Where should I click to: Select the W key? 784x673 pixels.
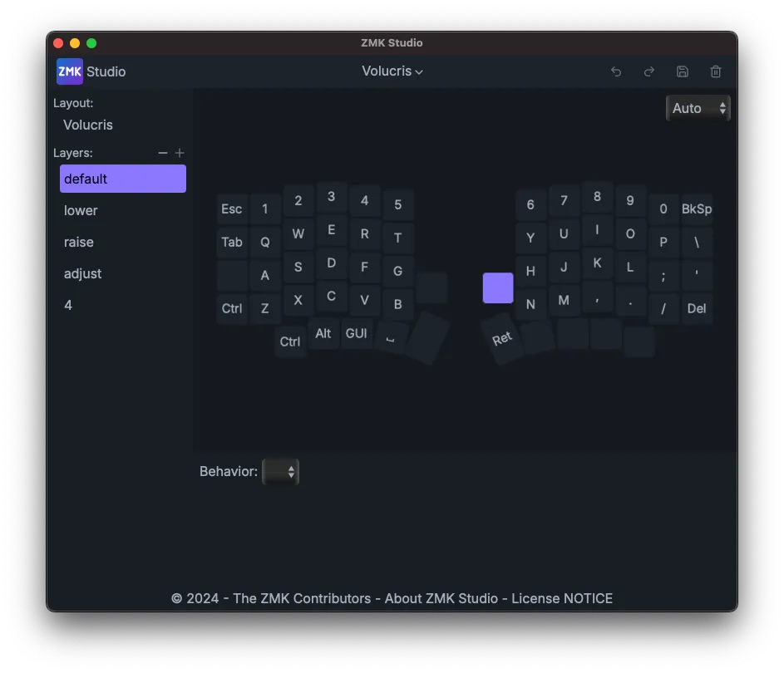click(x=298, y=233)
